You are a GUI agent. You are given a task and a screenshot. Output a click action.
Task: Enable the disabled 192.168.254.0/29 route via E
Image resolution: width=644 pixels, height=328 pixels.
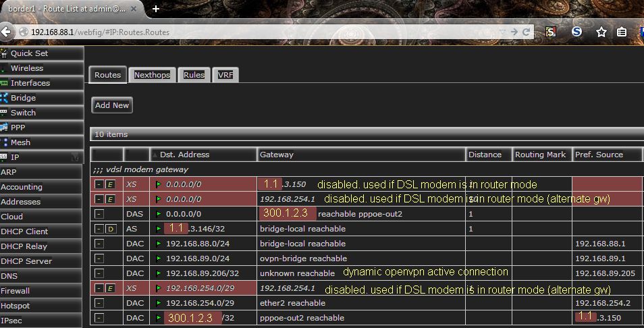pos(111,288)
